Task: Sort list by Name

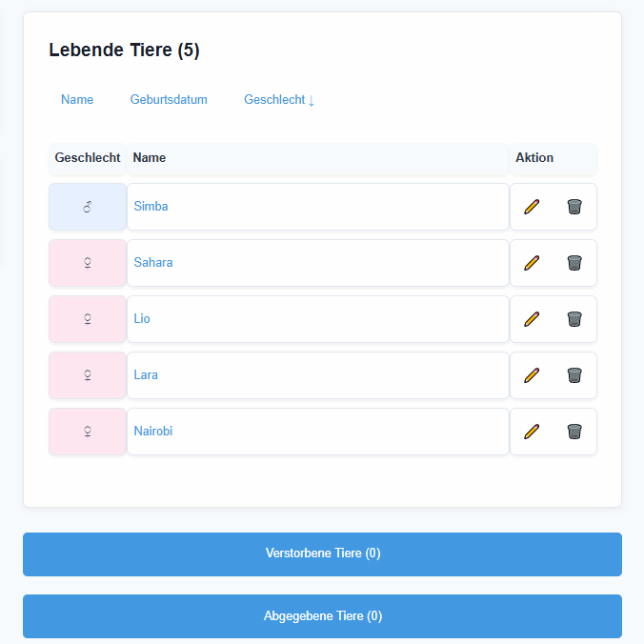Action: [x=77, y=99]
